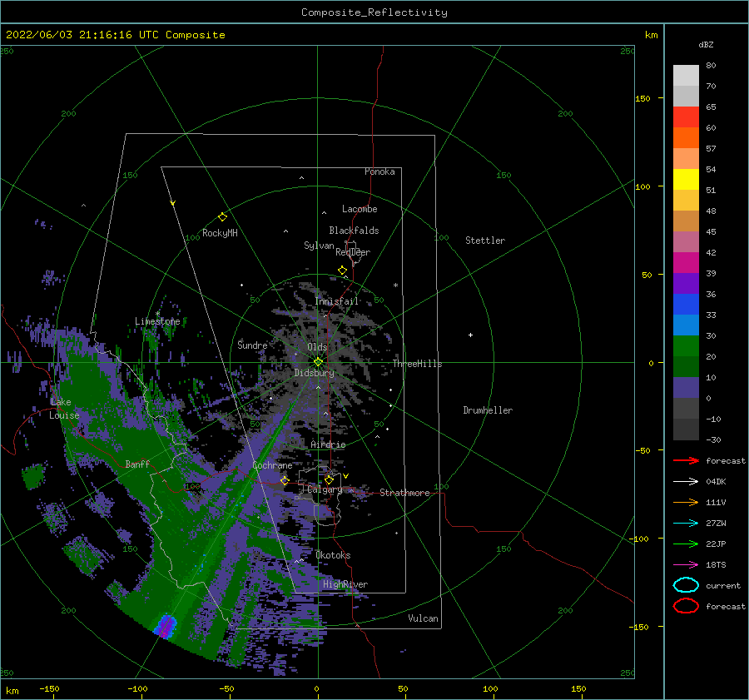The height and width of the screenshot is (700, 749).
Task: Click the yellow diamond marker above Calgary
Action: 329,479
